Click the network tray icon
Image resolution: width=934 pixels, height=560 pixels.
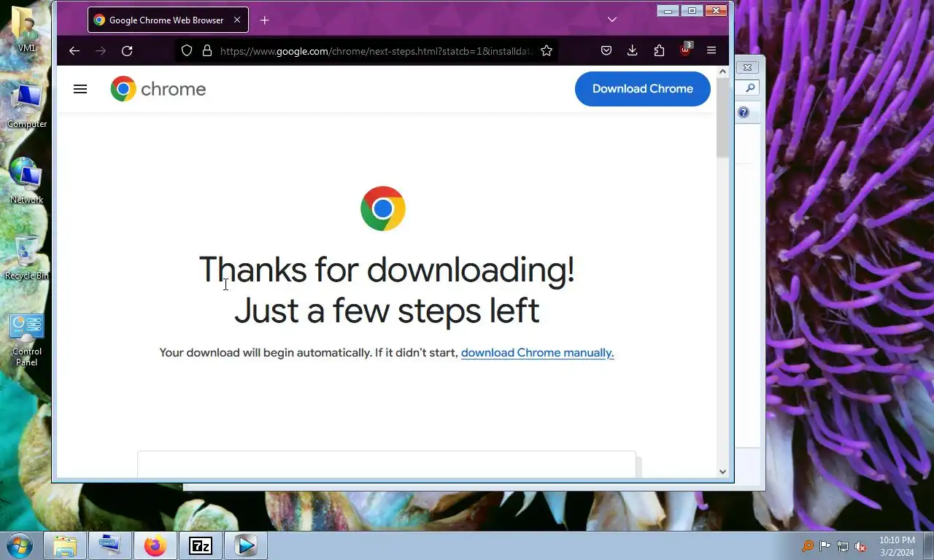(843, 546)
